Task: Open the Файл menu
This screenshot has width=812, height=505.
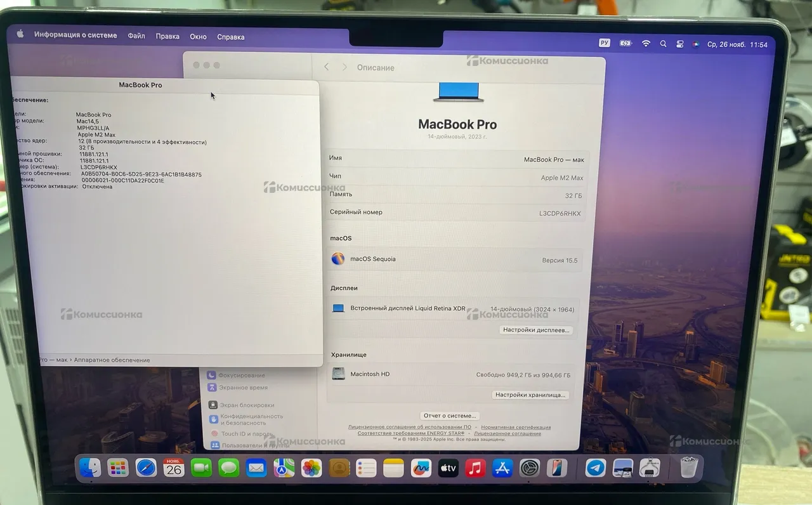Action: 136,36
